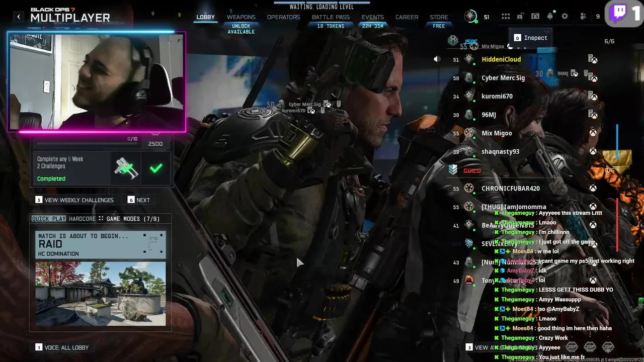Open the Battle Pass tab
Screen dimensions: 644x362
coord(331,17)
